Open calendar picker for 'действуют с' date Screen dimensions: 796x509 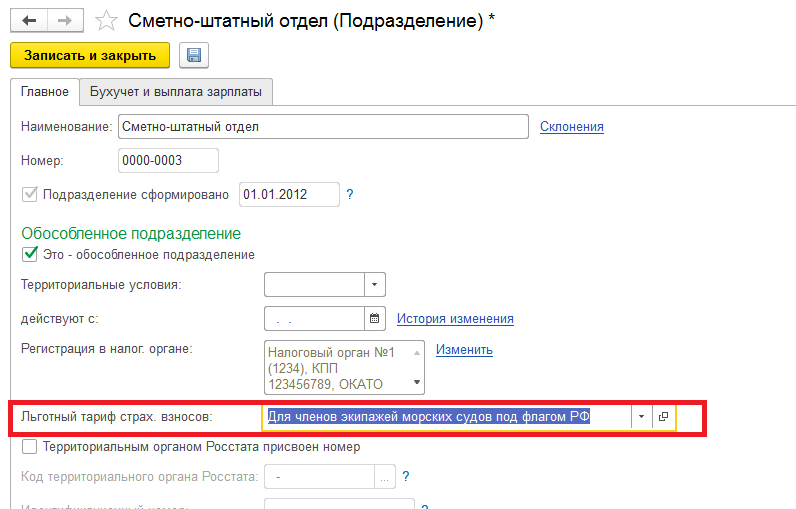coord(375,319)
